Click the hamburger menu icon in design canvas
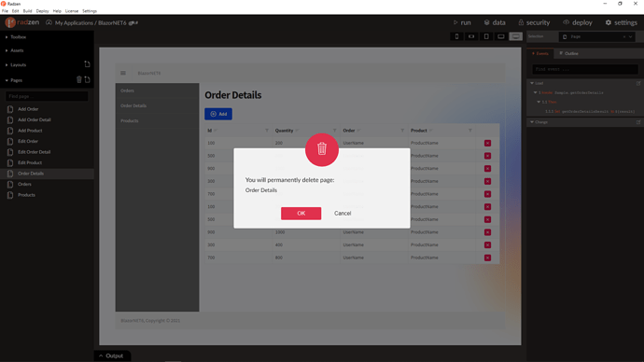644x362 pixels. click(123, 73)
